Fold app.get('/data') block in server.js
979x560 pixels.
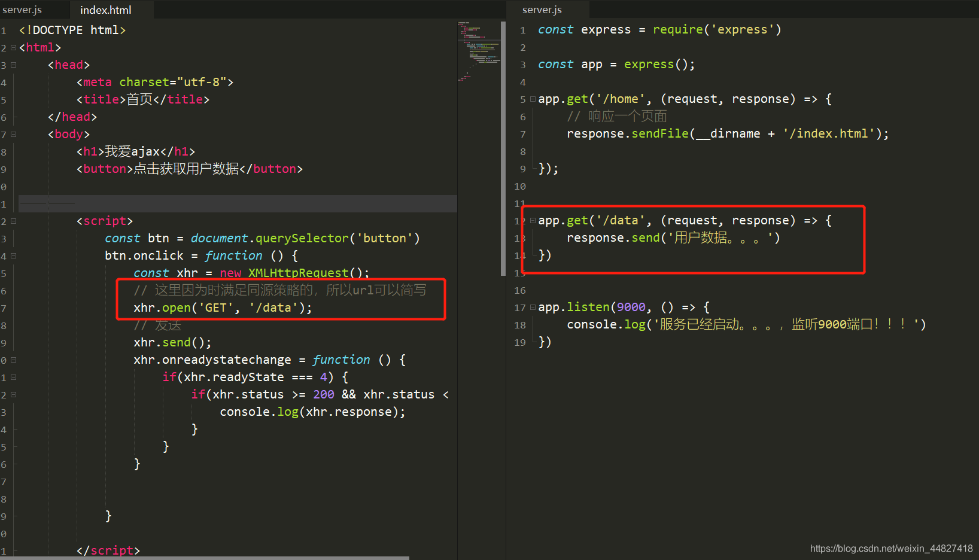[x=533, y=221]
